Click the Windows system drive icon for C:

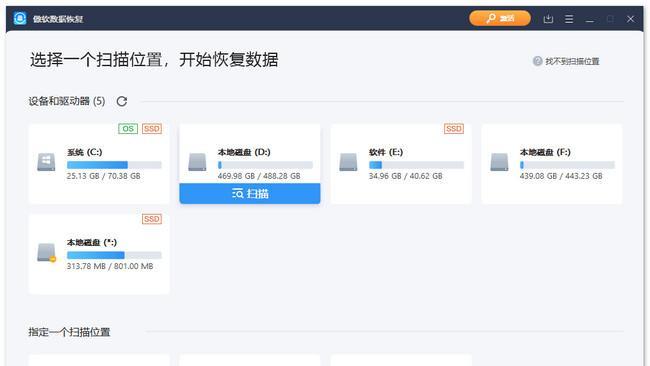click(46, 162)
